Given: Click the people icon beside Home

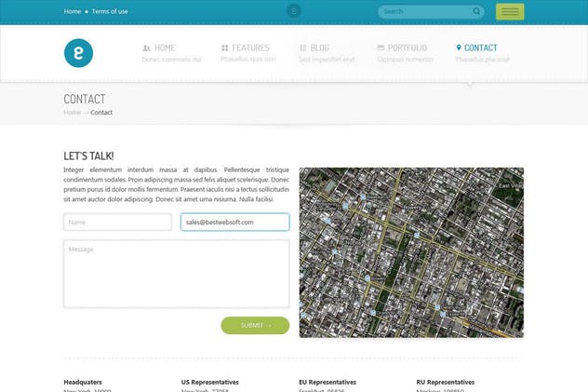Looking at the screenshot, I should click(x=146, y=47).
